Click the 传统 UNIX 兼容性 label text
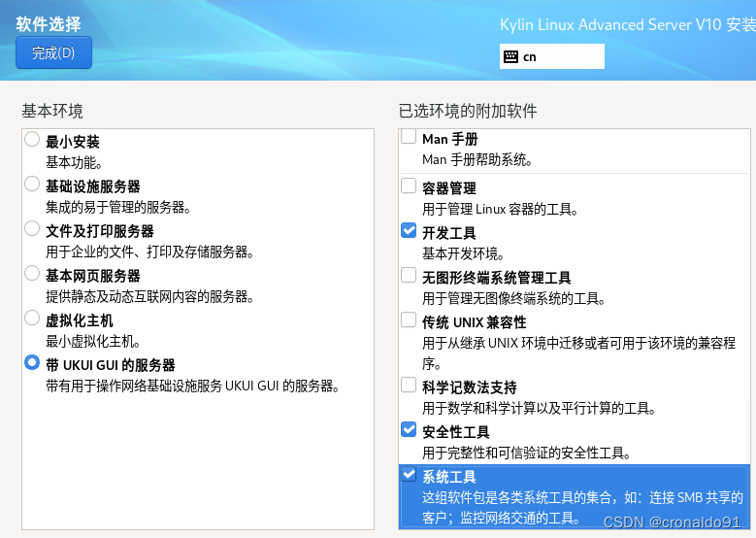The image size is (756, 538). 474,322
